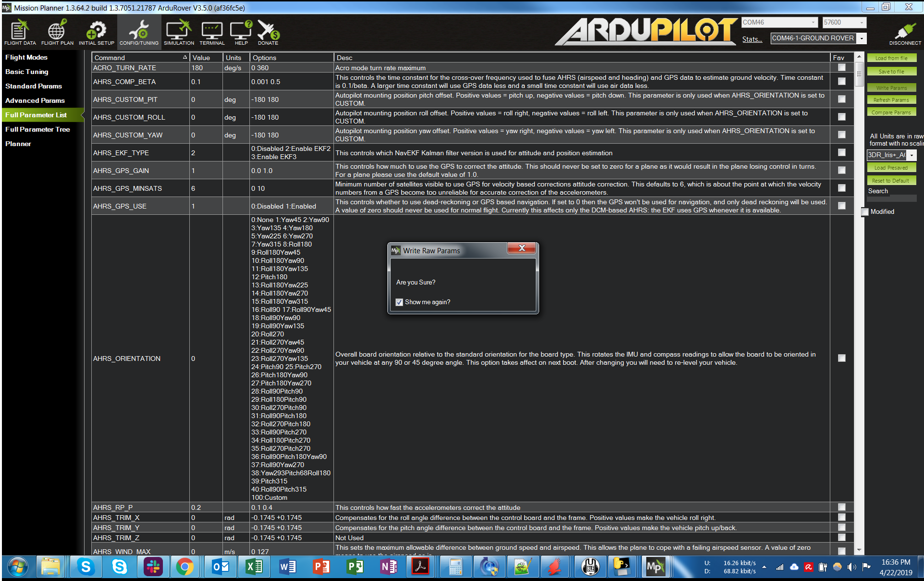
Task: Open Initial Setup
Action: pos(96,31)
